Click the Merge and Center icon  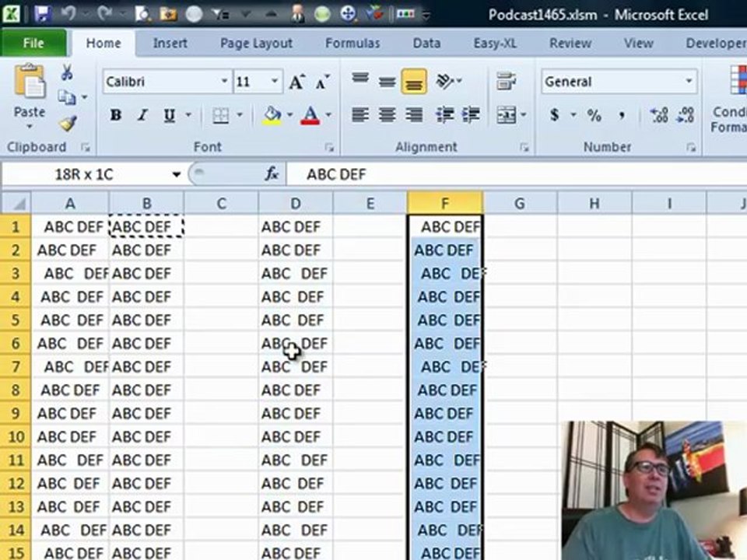point(506,115)
